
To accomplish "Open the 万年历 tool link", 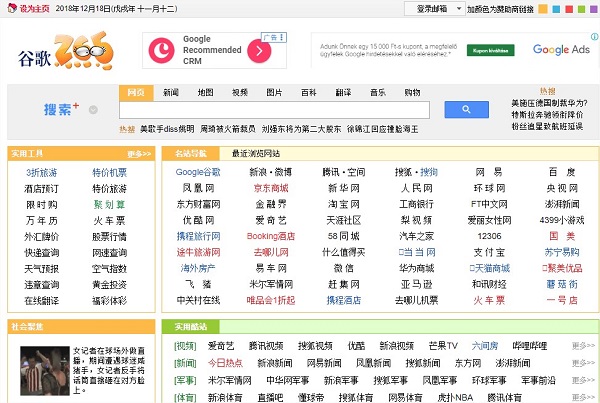I will tap(42, 221).
